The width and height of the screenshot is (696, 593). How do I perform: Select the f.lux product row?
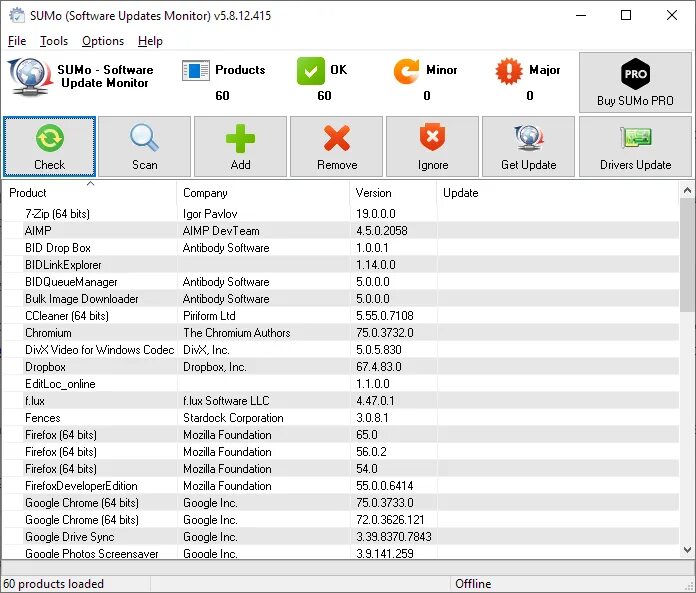(341, 401)
